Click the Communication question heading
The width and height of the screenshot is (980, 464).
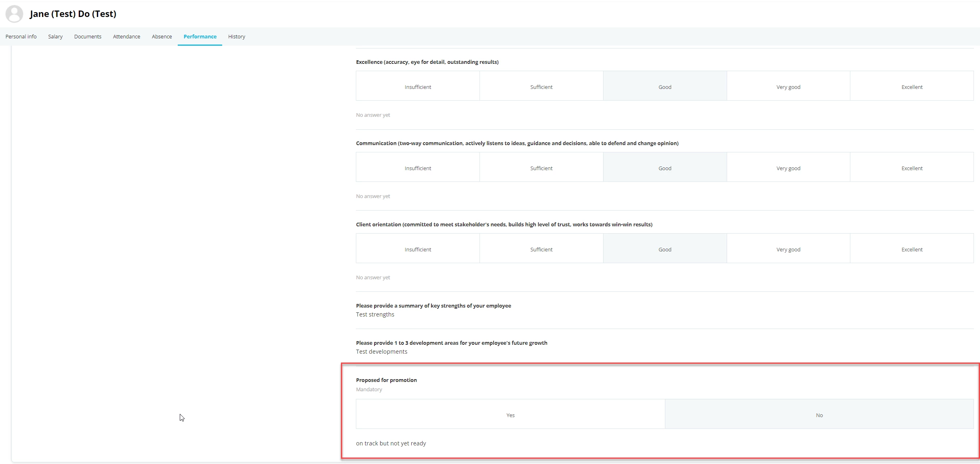point(517,143)
